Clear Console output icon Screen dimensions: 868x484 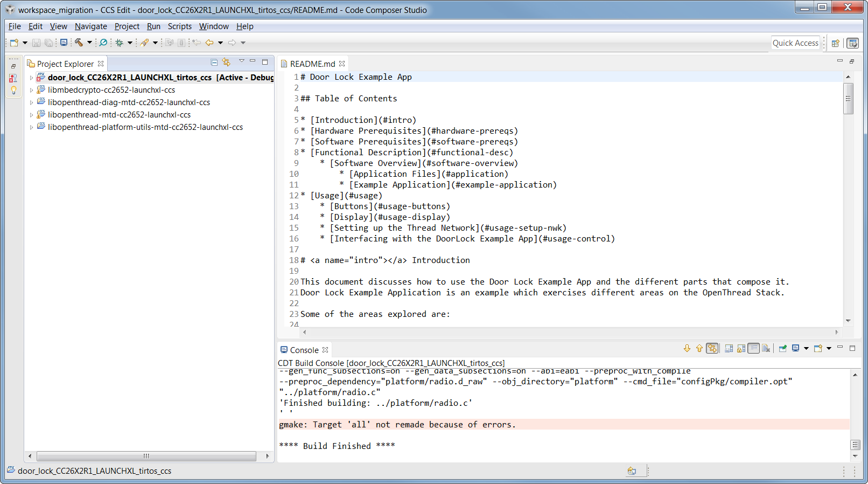766,348
